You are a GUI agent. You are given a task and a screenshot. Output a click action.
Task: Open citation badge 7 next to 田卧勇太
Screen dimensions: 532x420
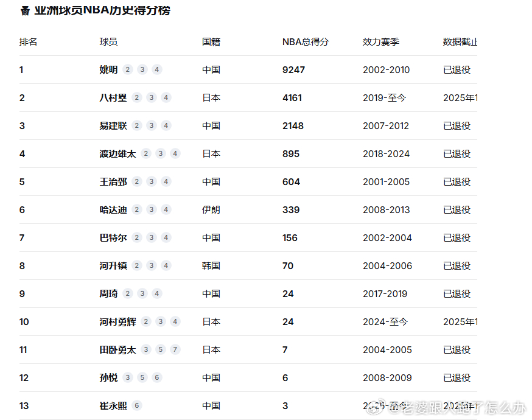(175, 349)
